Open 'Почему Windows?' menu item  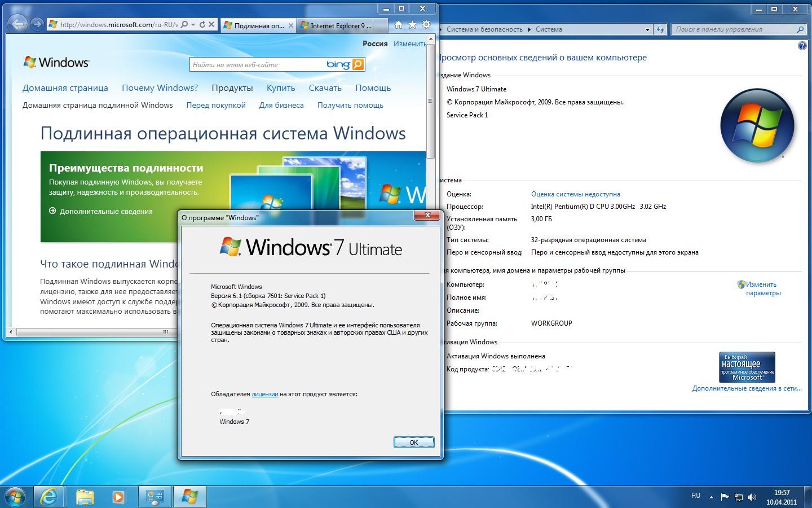pyautogui.click(x=160, y=88)
